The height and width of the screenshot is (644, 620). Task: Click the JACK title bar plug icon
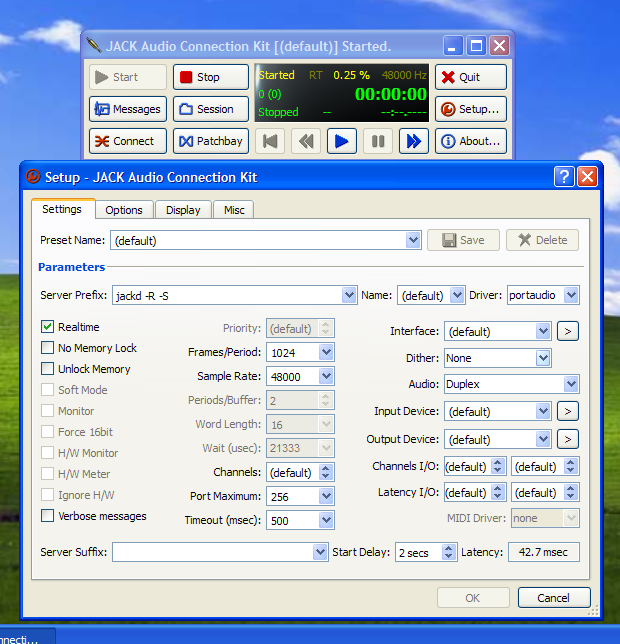tap(94, 45)
